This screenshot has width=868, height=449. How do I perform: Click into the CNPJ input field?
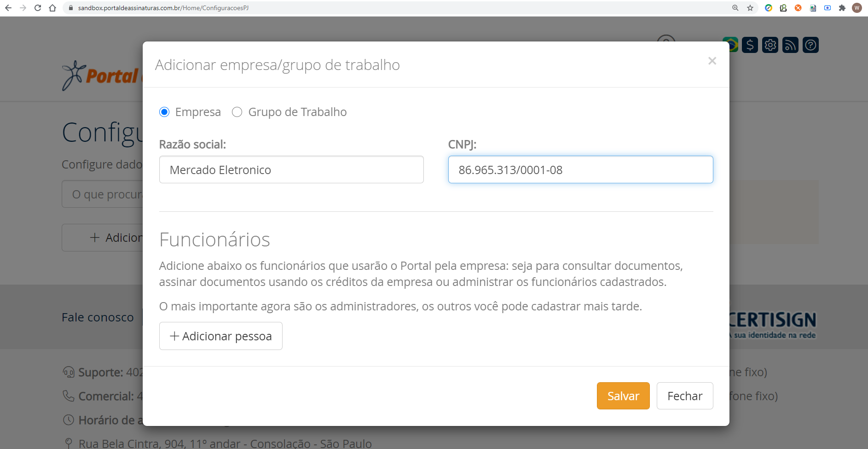[x=580, y=169]
